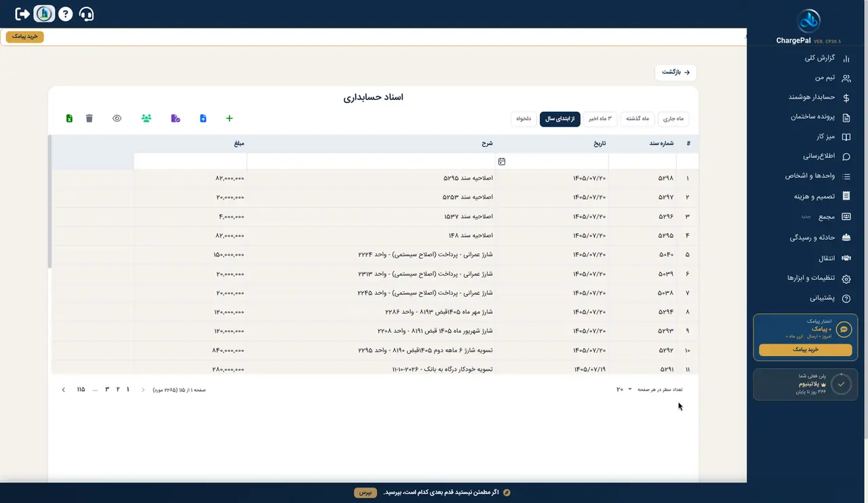Select the دلخواه custom period filter
Screen dimensions: 868x503
[x=524, y=119]
